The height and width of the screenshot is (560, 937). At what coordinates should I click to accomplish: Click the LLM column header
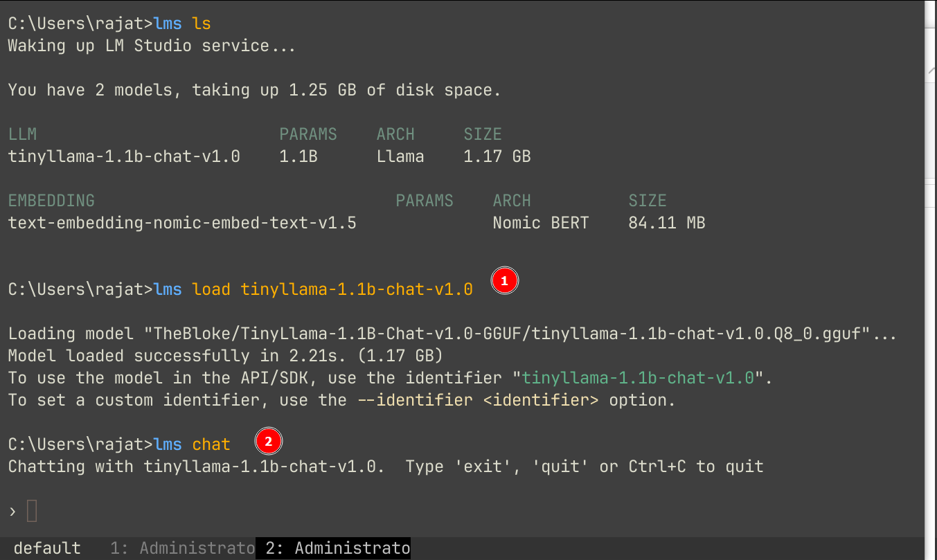coord(22,134)
